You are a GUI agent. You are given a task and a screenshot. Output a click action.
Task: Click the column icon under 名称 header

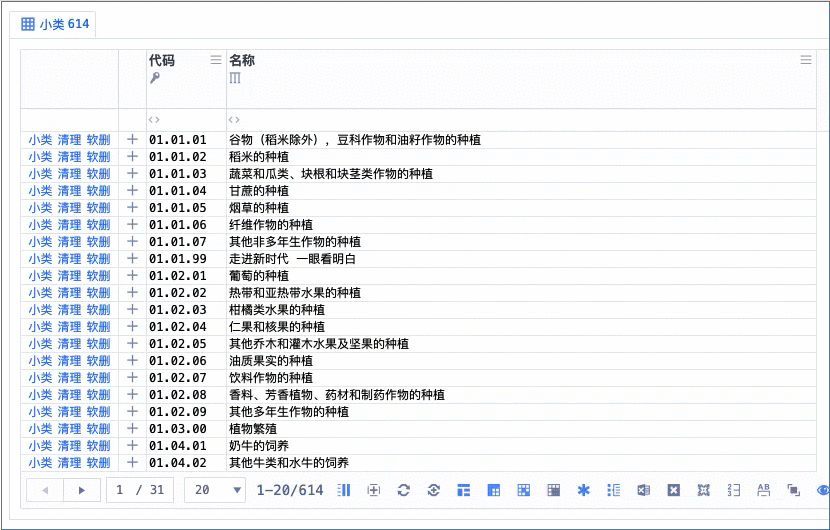[x=235, y=79]
